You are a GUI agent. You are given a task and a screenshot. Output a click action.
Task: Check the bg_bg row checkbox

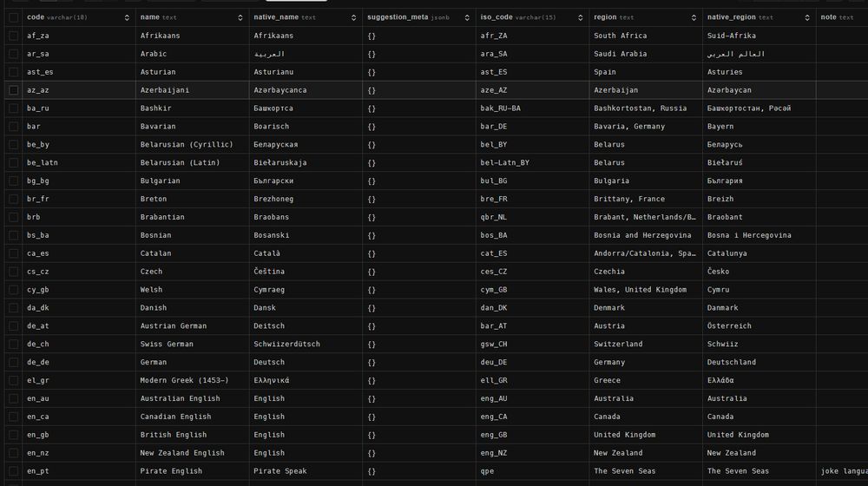[x=13, y=181]
